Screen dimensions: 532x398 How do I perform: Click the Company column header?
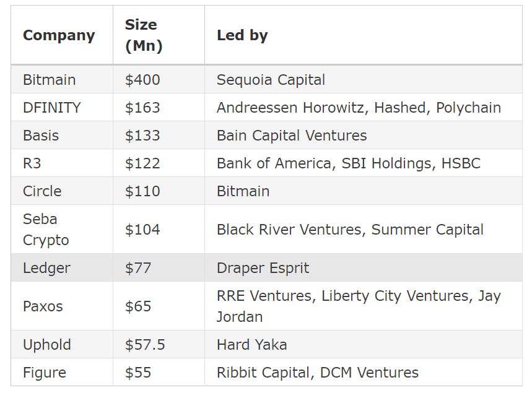pyautogui.click(x=59, y=35)
